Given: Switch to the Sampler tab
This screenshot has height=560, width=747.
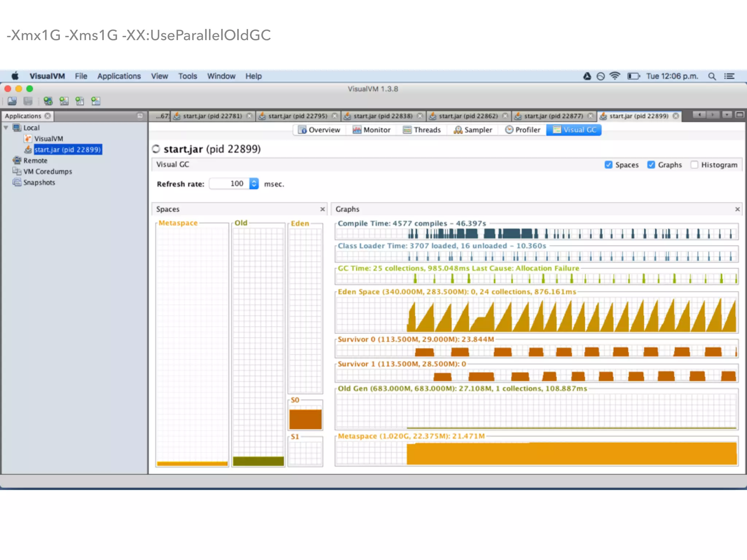Looking at the screenshot, I should [x=473, y=130].
